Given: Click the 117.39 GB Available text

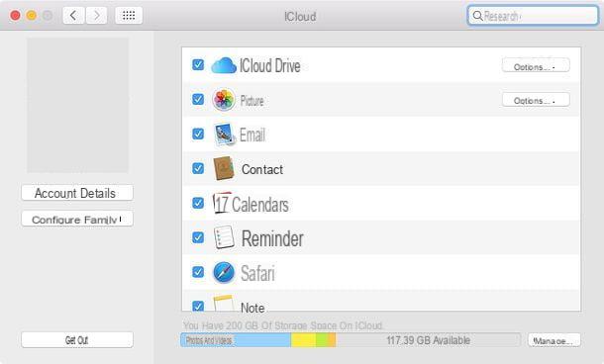Looking at the screenshot, I should pos(429,340).
